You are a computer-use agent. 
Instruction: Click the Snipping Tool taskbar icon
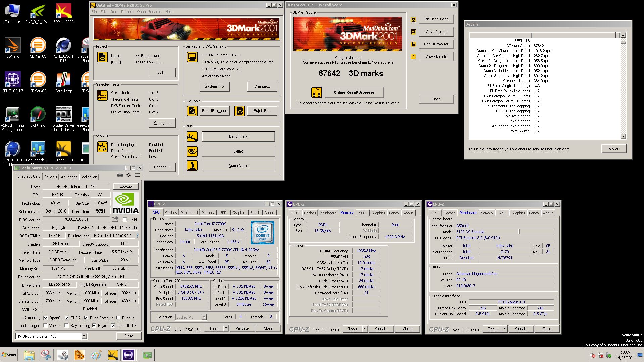click(46, 355)
